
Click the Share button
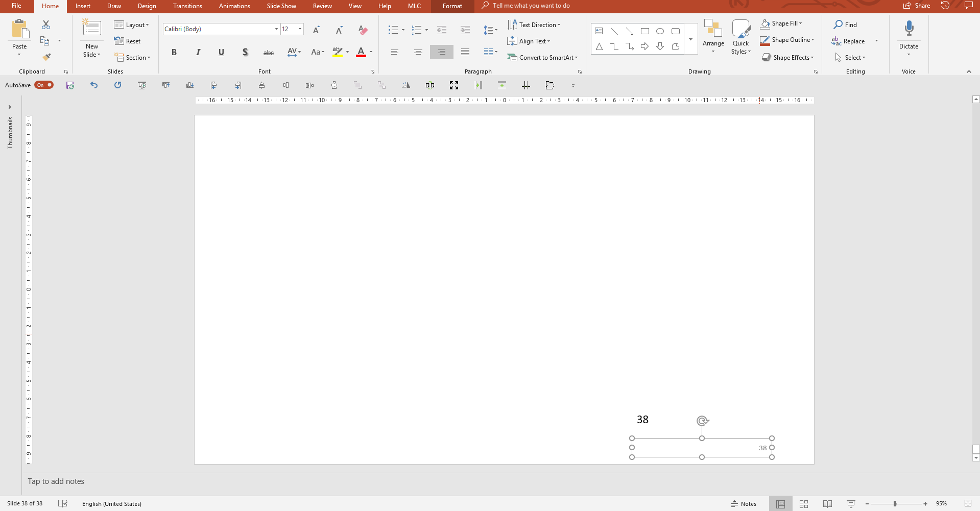[917, 6]
